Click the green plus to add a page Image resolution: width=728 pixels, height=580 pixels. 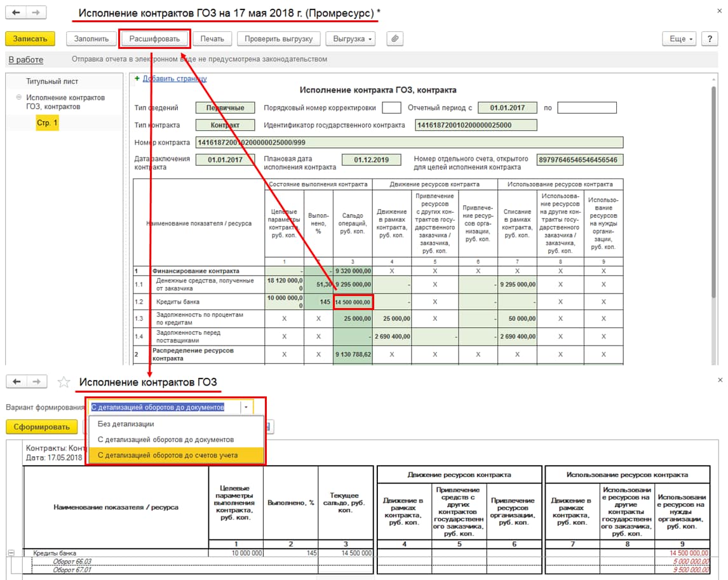137,79
